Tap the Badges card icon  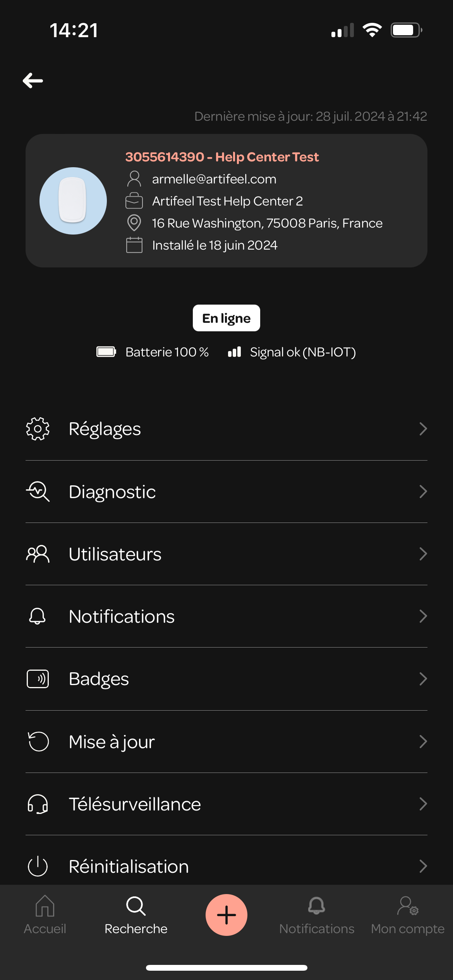[x=38, y=679]
